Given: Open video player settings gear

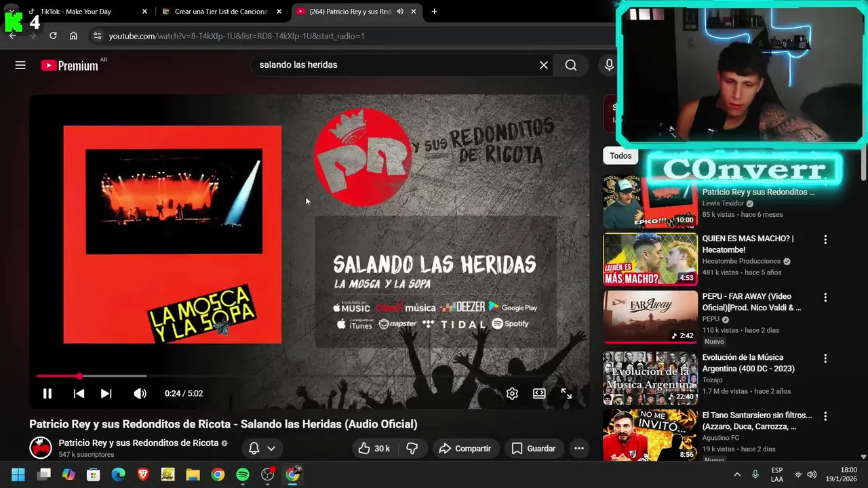Looking at the screenshot, I should 512,393.
